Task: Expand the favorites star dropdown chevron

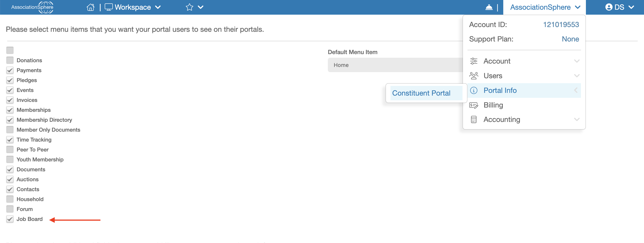Action: tap(200, 7)
